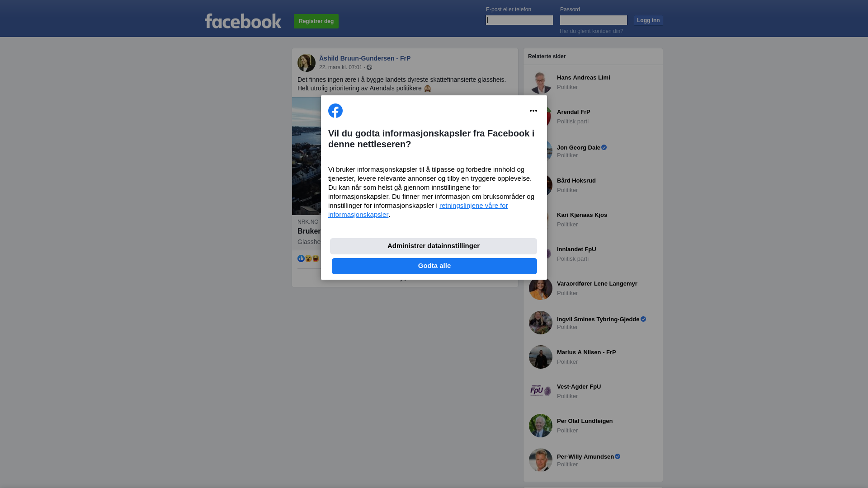Screen dimensions: 868x488
Task: Open Åshild Bruun-Gundersen's profile picture
Action: [x=307, y=63]
